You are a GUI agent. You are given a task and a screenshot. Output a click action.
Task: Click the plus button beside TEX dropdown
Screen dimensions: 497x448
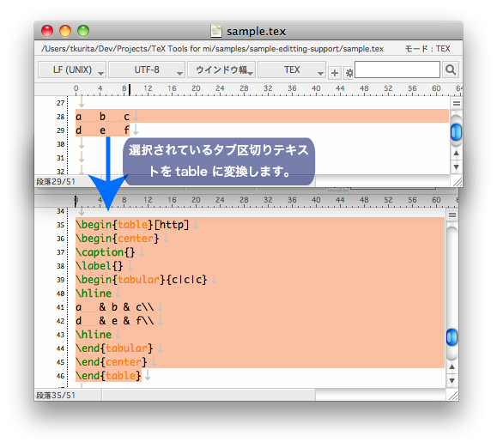pyautogui.click(x=334, y=73)
